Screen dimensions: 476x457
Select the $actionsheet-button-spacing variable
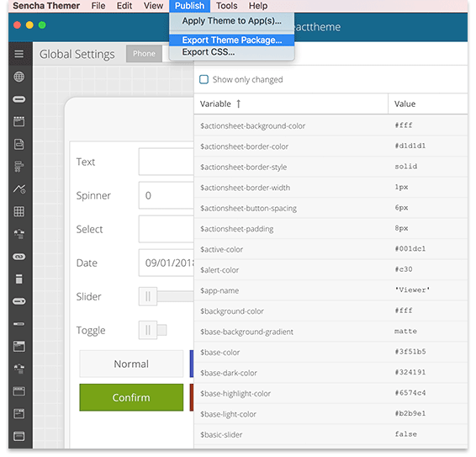(248, 208)
